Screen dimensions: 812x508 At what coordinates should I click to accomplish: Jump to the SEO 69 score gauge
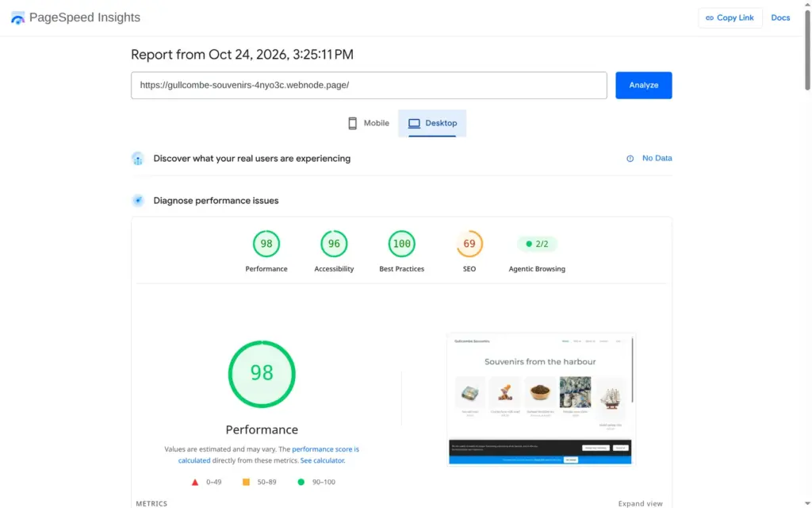point(469,244)
